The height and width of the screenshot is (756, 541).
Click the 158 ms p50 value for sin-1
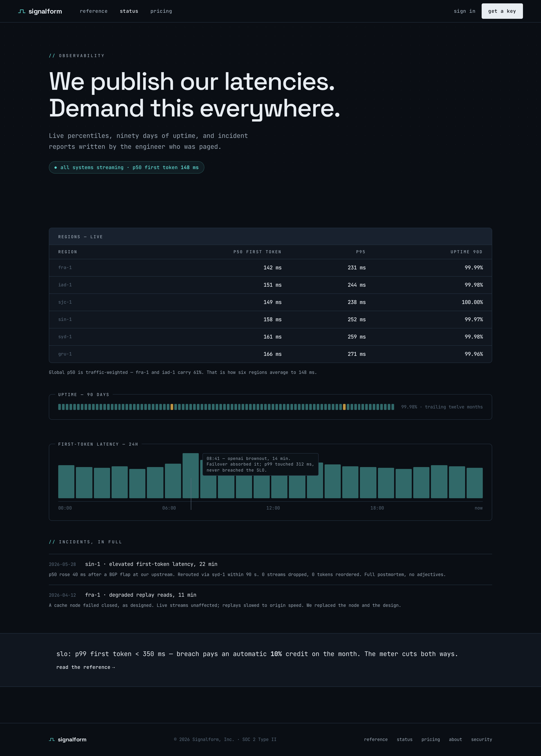tap(273, 320)
